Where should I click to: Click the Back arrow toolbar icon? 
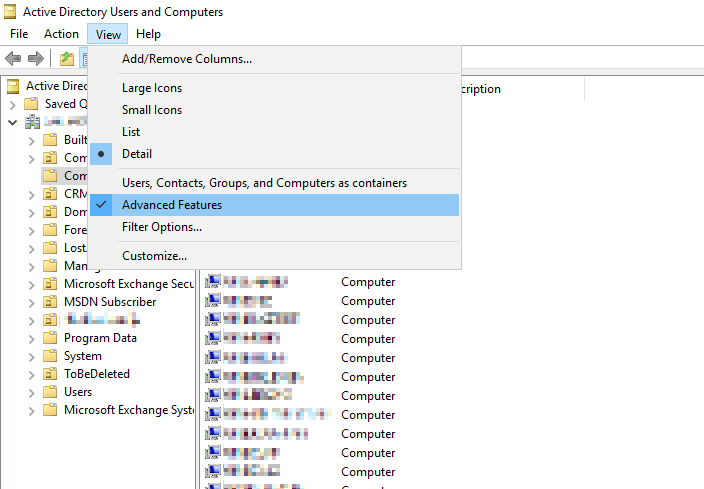tap(13, 58)
